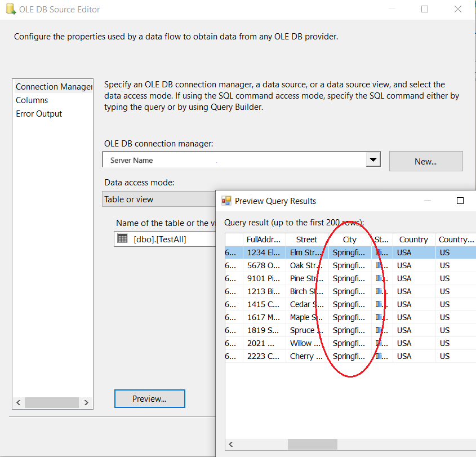The image size is (476, 457).
Task: Click left arrow of page list scrollbar
Action: pos(19,403)
